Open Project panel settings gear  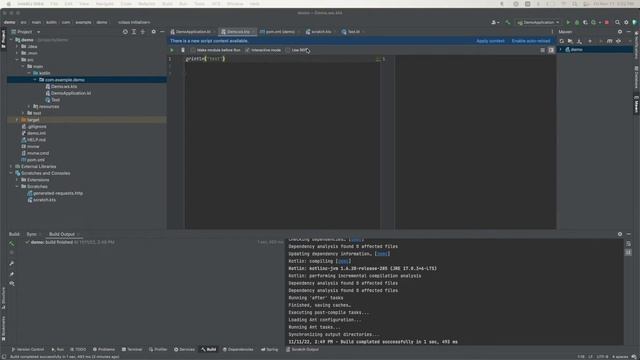153,32
